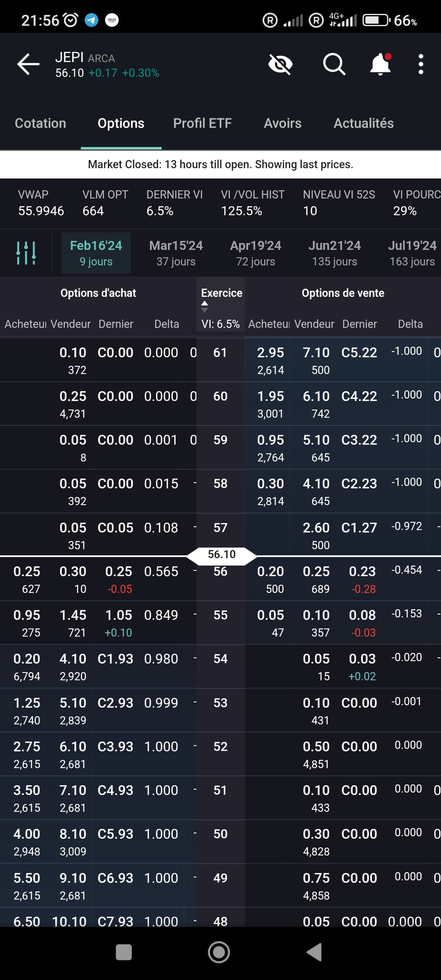Select strike 60 row
Image resolution: width=441 pixels, height=980 pixels.
tap(220, 404)
